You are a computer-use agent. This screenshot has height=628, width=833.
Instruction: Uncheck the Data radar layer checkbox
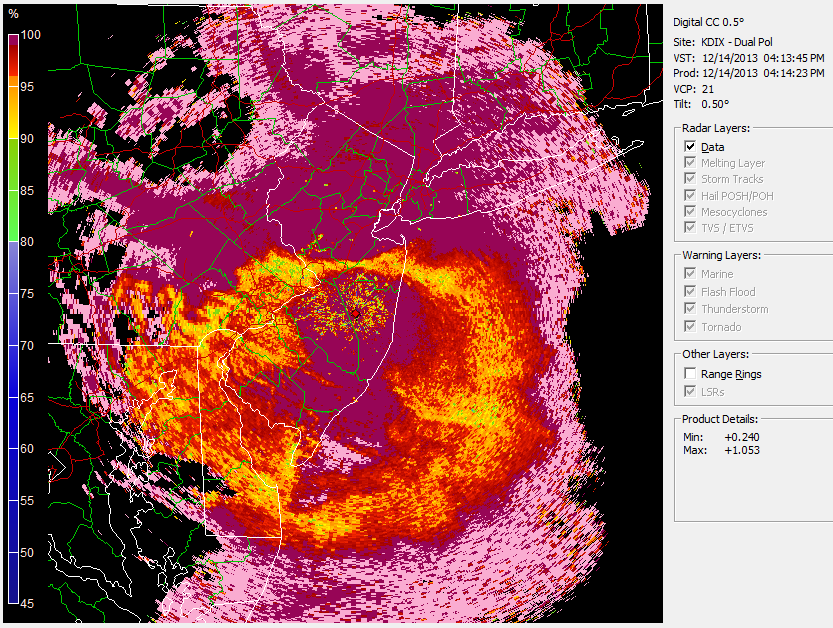pos(690,147)
